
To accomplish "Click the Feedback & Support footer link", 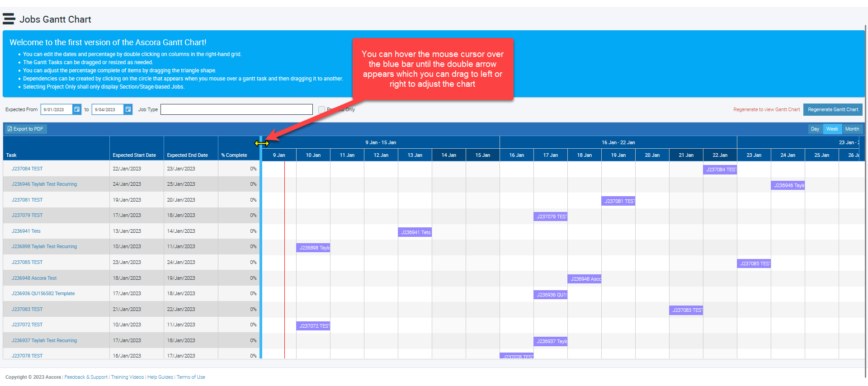I will tap(86, 377).
